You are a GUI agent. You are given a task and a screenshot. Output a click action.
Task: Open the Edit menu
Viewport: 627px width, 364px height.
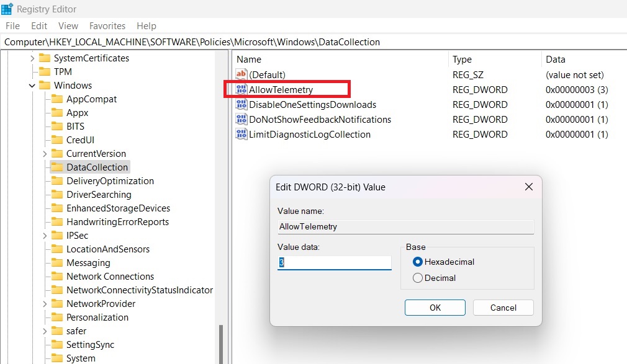(38, 25)
